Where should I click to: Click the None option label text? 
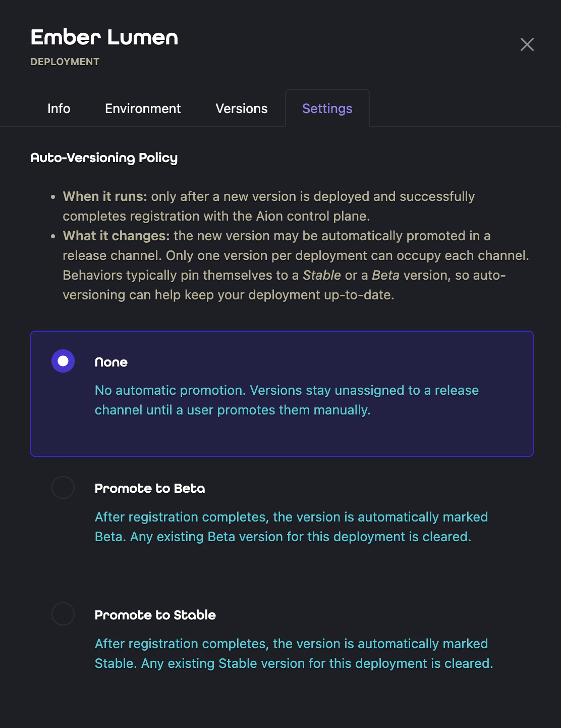111,361
